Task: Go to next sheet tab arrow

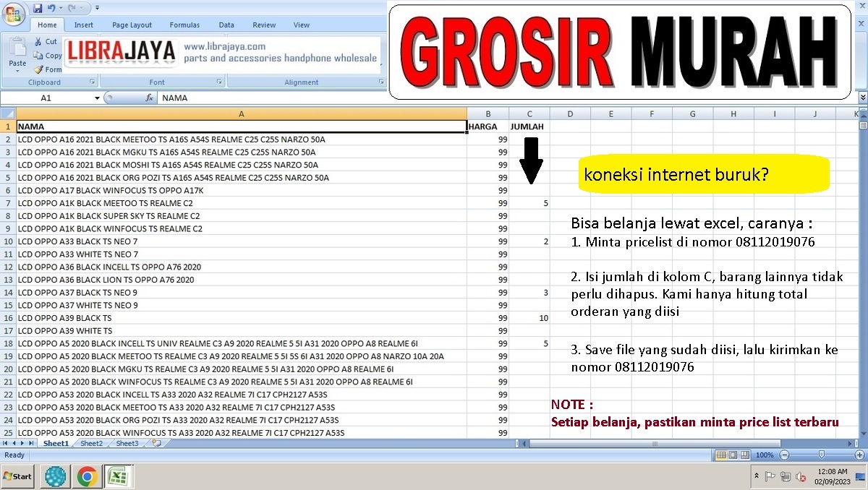Action: click(x=24, y=443)
